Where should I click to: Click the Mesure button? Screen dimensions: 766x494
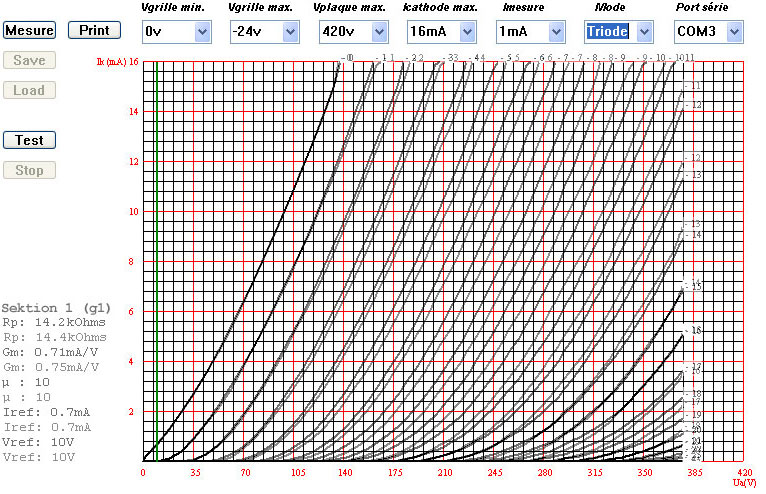[29, 30]
